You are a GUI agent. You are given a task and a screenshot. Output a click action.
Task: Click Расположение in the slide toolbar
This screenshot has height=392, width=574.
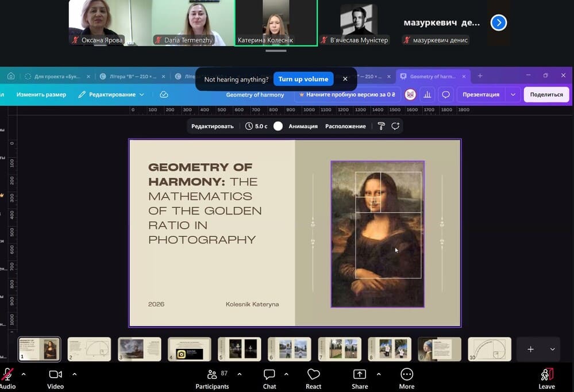tap(345, 126)
